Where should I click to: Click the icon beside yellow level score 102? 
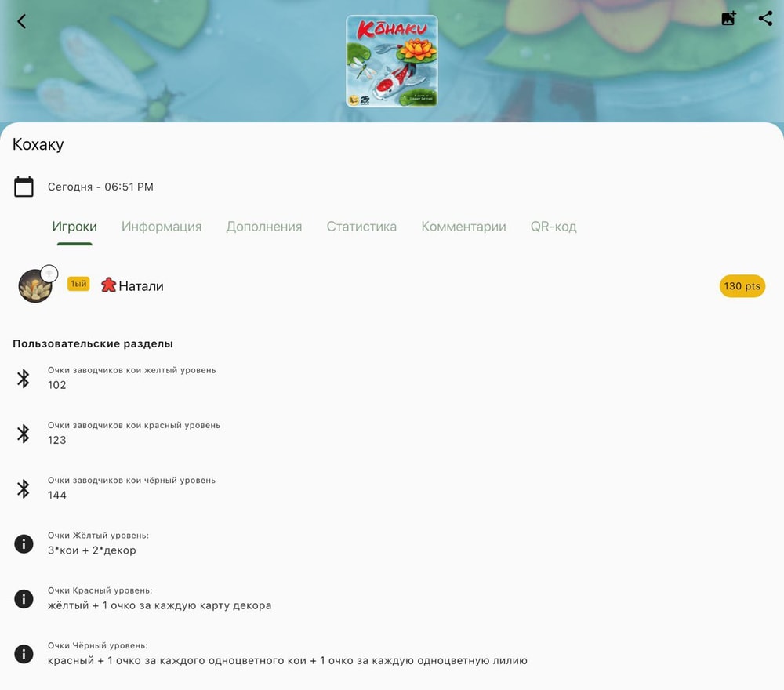click(x=24, y=379)
